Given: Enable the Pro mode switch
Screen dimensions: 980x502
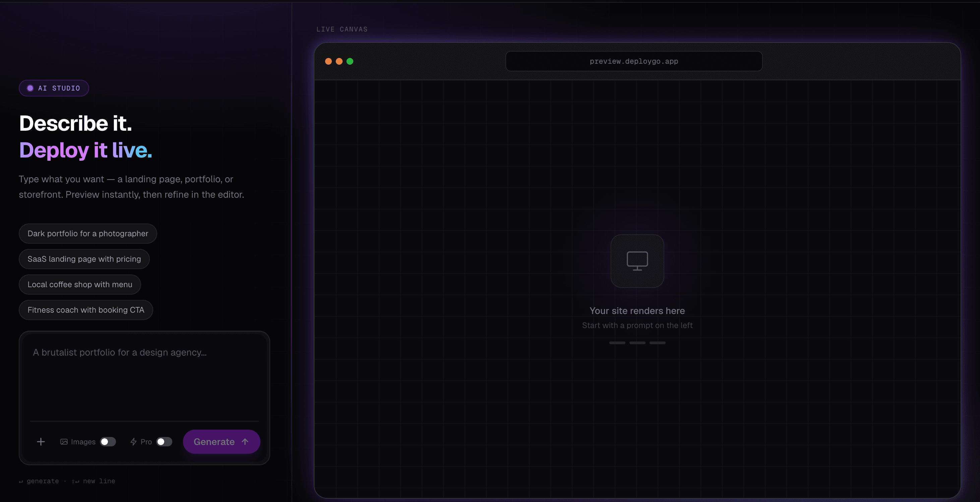Looking at the screenshot, I should point(164,442).
